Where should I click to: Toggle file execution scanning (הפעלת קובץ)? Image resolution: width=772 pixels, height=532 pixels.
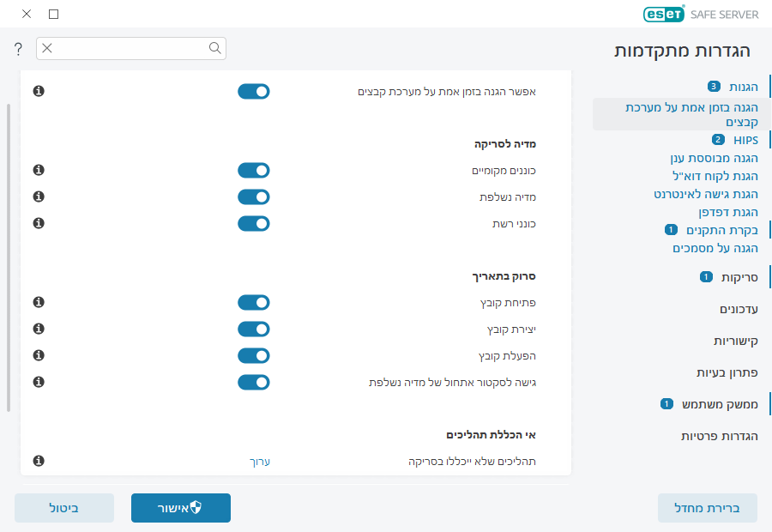253,355
